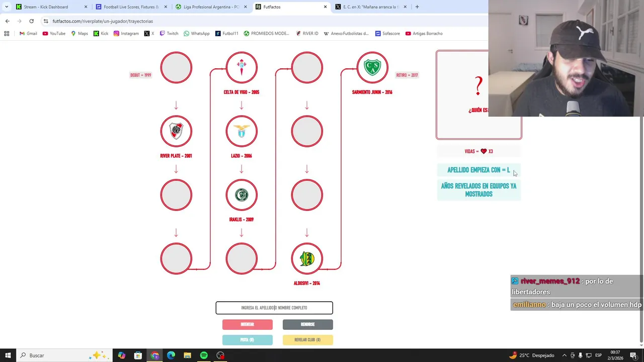Open YouTube bookmark
Image resolution: width=644 pixels, height=362 pixels.
54,34
